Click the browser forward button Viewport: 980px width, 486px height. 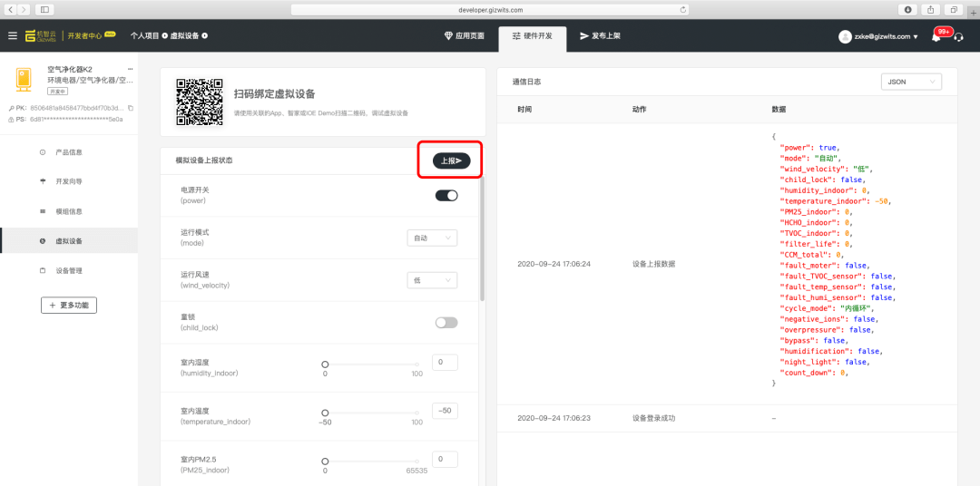coord(24,9)
